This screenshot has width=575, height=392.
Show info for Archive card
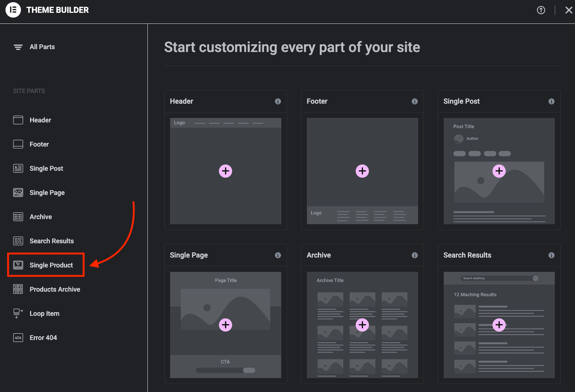(x=415, y=255)
